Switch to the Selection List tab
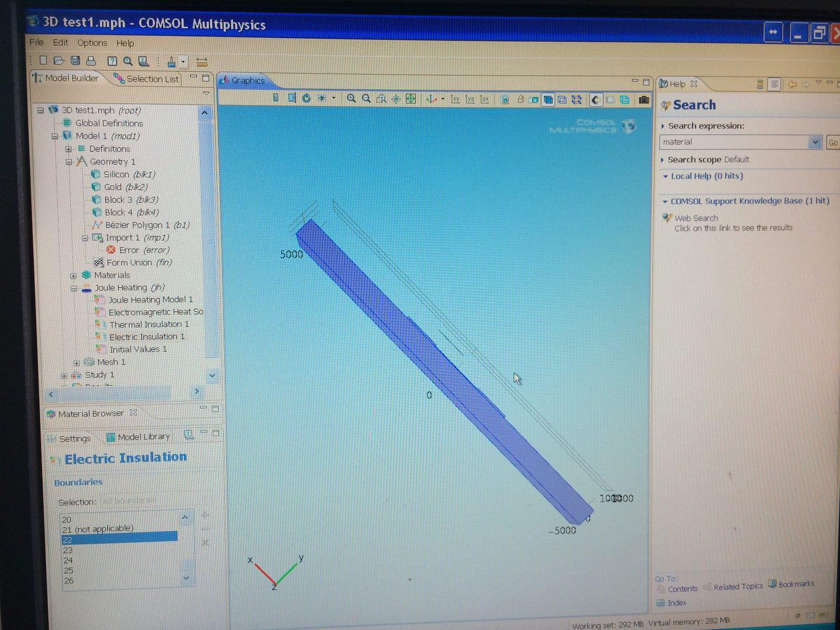Image resolution: width=840 pixels, height=630 pixels. (x=147, y=79)
